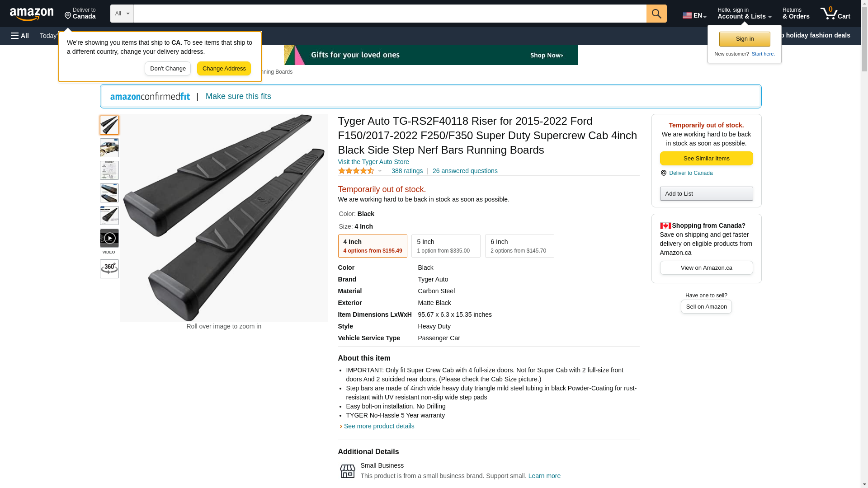Open Visit the Tyger Auto Store link
The width and height of the screenshot is (868, 488).
[x=373, y=162]
